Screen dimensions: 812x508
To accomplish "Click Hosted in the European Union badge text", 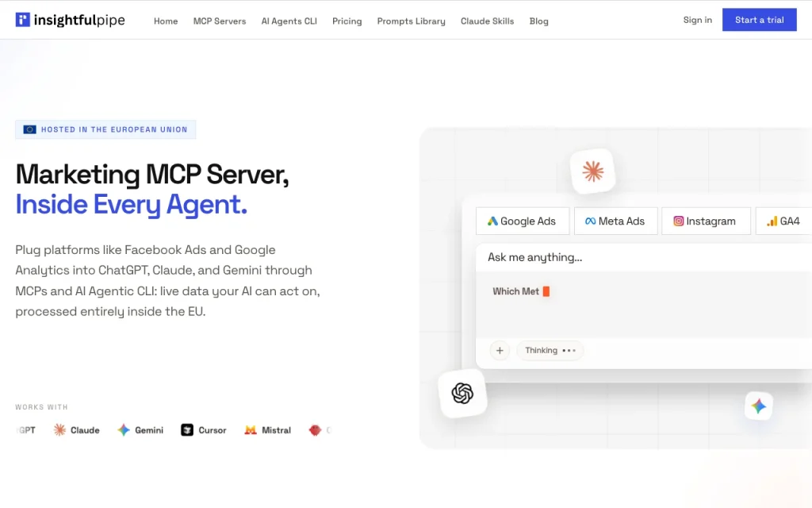I will 114,129.
